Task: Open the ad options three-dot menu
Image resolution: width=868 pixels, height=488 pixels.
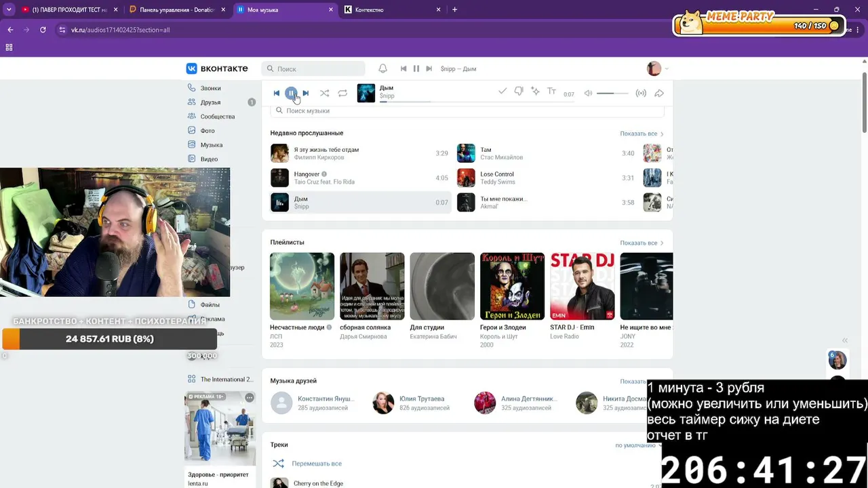Action: 250,397
